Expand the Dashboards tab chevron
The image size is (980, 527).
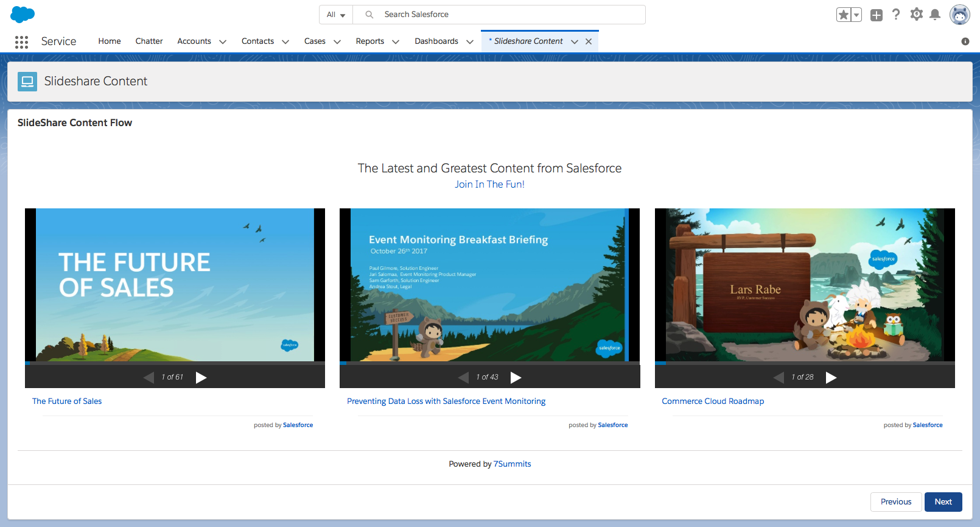470,41
